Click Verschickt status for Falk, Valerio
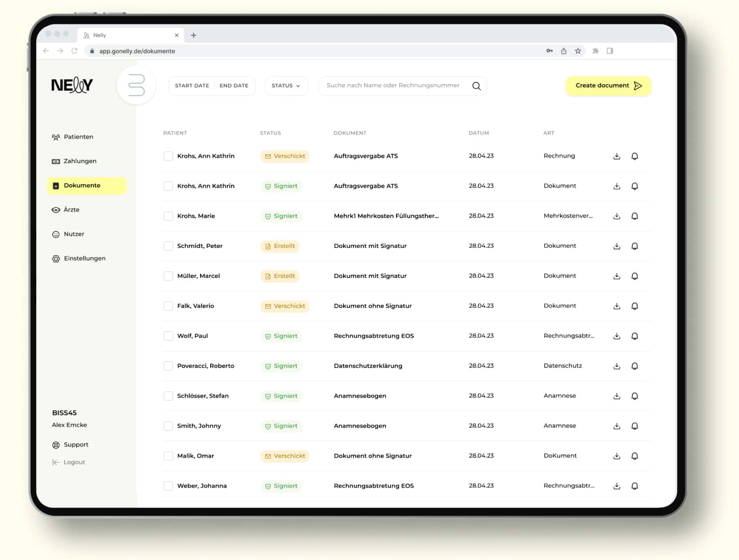739x560 pixels. click(x=285, y=306)
